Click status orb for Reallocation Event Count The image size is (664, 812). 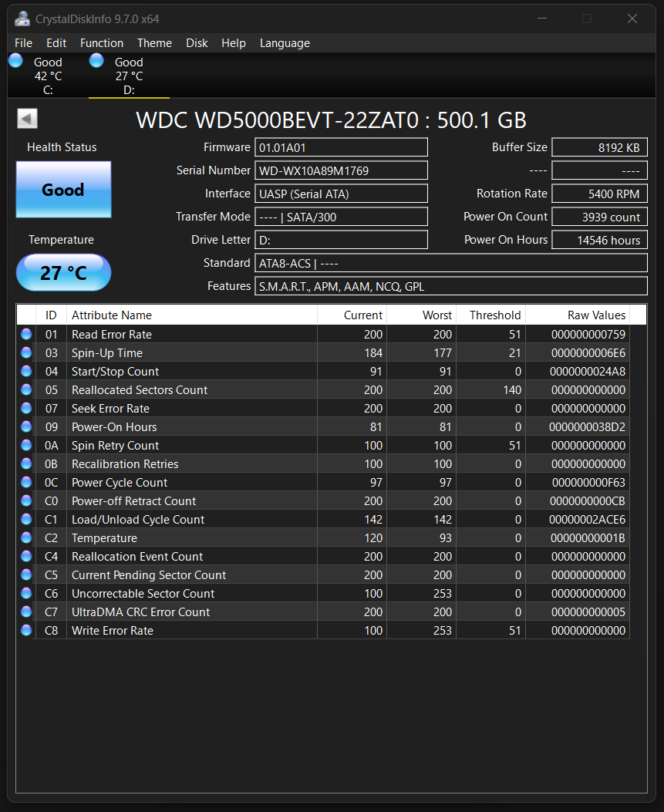pyautogui.click(x=26, y=556)
